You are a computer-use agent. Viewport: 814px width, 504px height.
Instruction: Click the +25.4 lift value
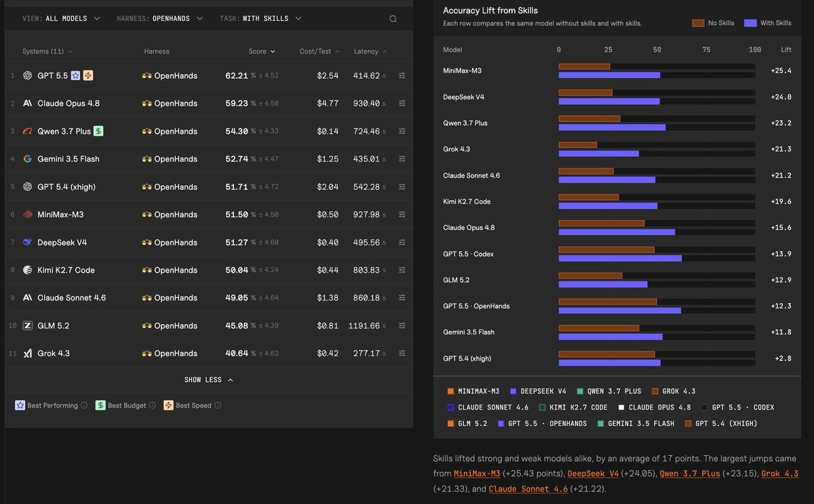point(781,71)
